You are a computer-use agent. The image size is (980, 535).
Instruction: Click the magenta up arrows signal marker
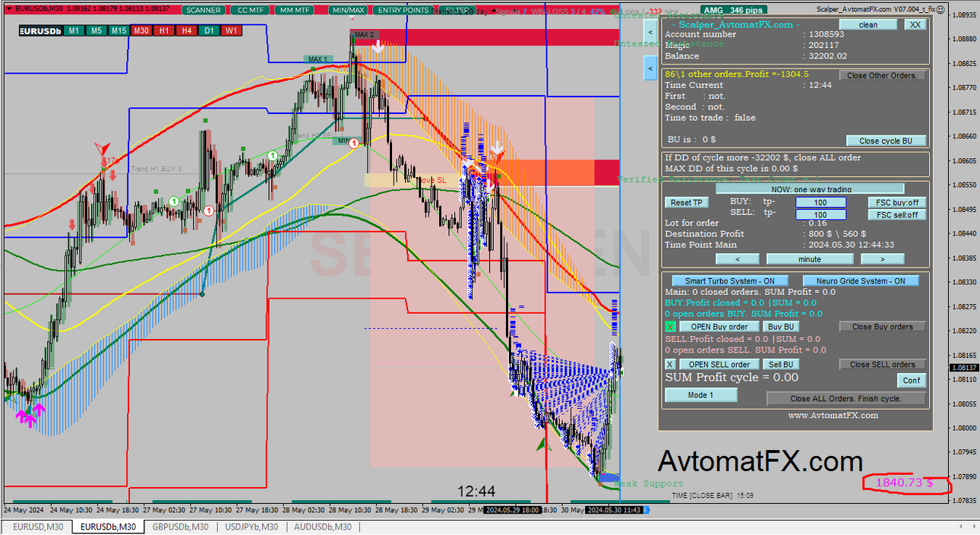tap(30, 415)
